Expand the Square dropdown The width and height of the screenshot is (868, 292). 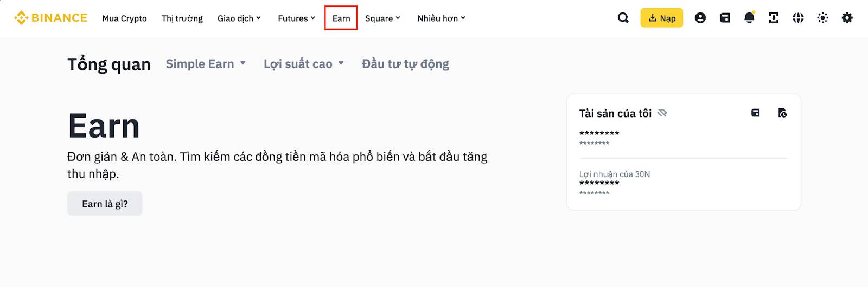pyautogui.click(x=382, y=18)
